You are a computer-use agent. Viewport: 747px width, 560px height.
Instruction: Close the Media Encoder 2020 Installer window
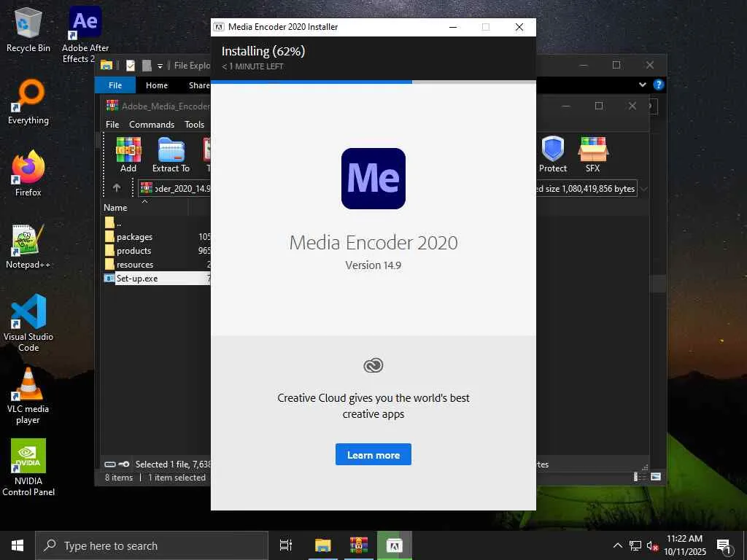click(x=519, y=27)
